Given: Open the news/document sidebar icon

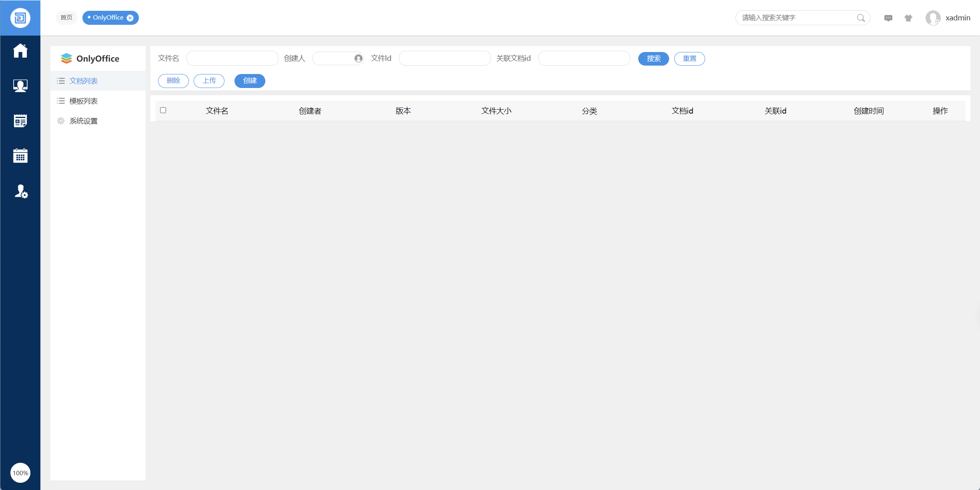Looking at the screenshot, I should click(20, 120).
